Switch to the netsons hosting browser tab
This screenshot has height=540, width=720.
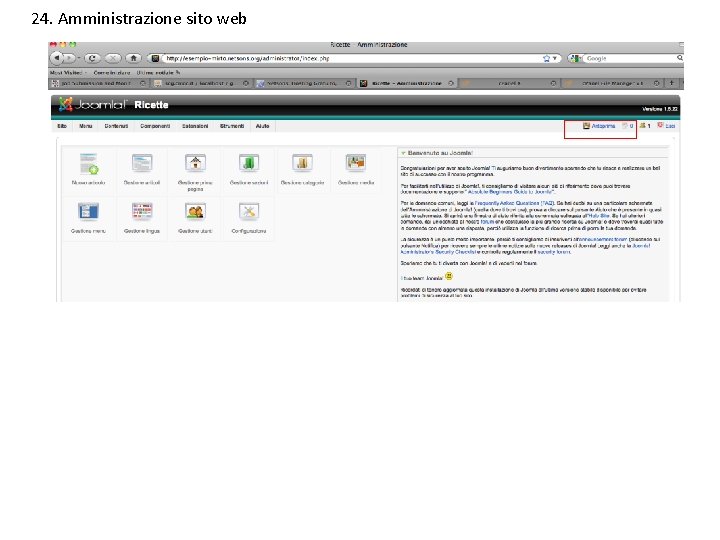[304, 83]
